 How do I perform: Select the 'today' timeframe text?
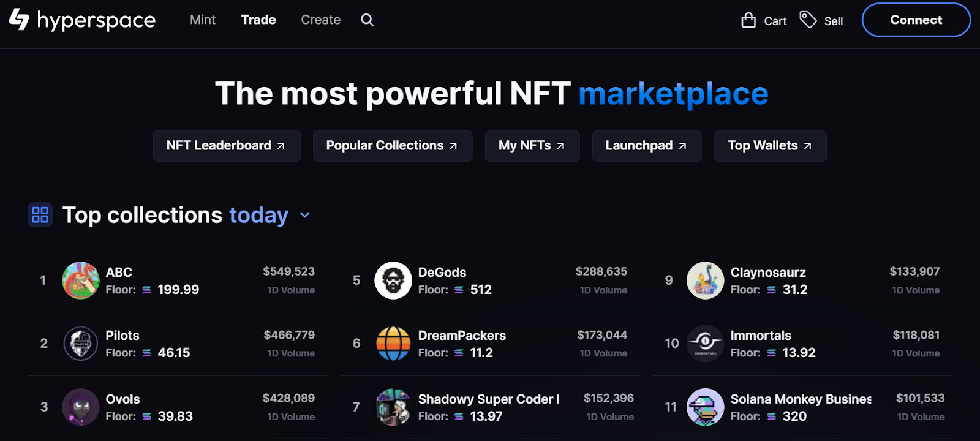258,216
